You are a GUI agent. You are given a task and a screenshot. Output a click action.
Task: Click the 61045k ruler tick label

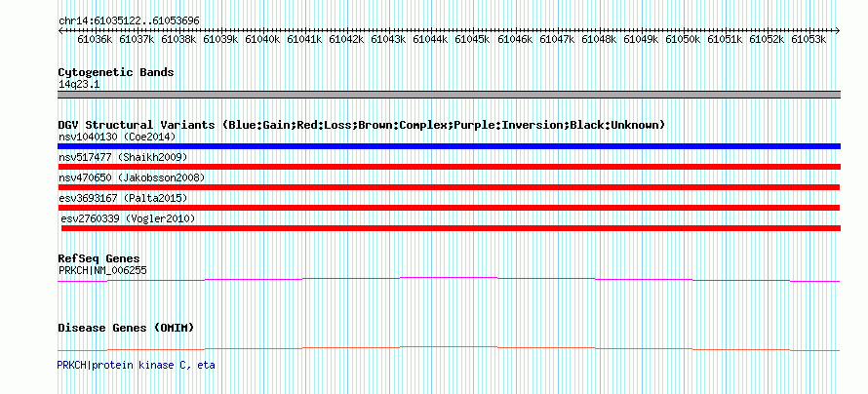point(473,39)
